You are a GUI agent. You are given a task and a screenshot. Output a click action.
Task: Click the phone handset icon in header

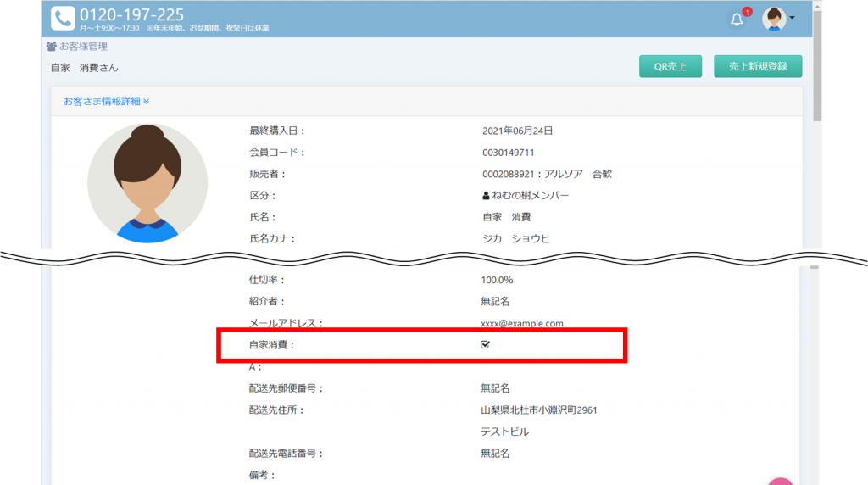(63, 19)
